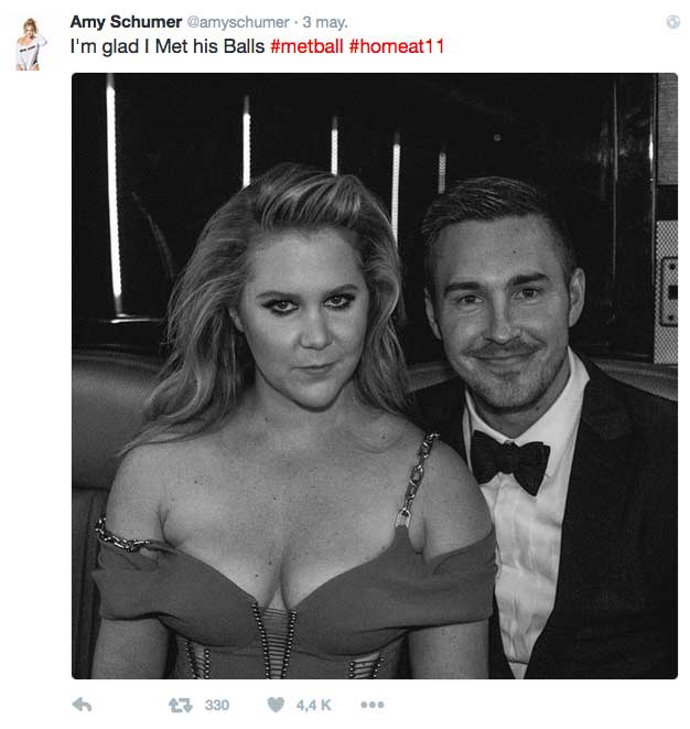The image size is (690, 729).
Task: View the 4,4 K likes count
Action: click(313, 705)
